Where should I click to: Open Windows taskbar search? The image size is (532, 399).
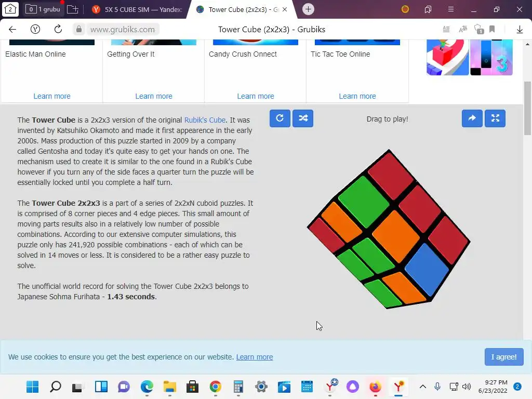coord(55,387)
